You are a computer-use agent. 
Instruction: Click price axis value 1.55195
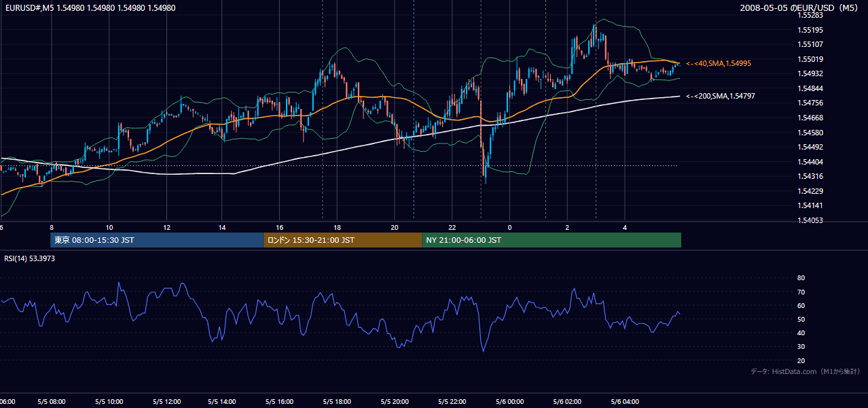(x=812, y=30)
